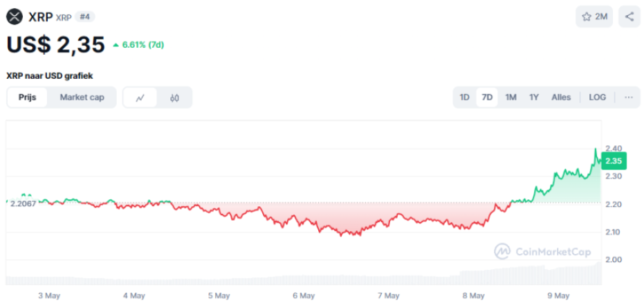Switch to candlestick chart view icon
This screenshot has width=644, height=301.
pos(174,98)
